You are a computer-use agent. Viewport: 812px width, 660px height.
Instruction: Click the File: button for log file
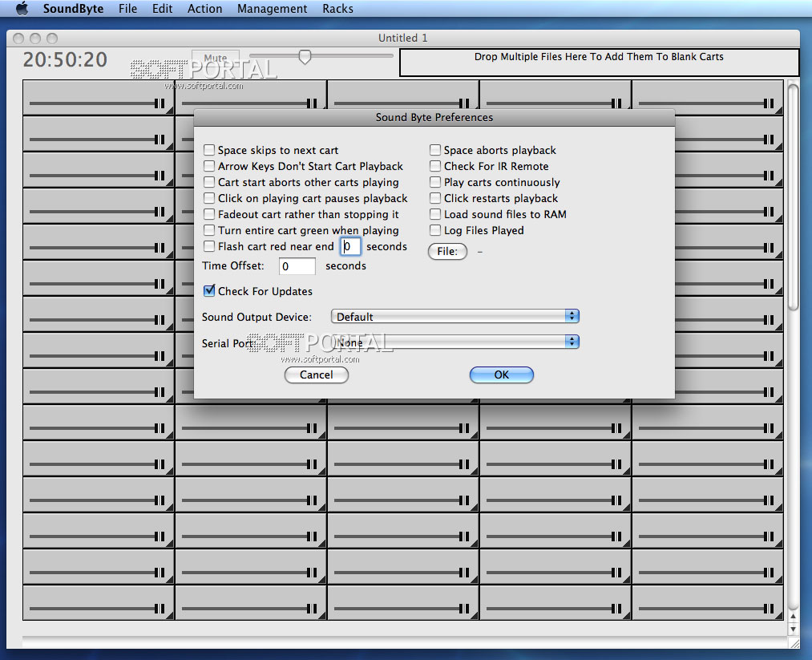[447, 251]
